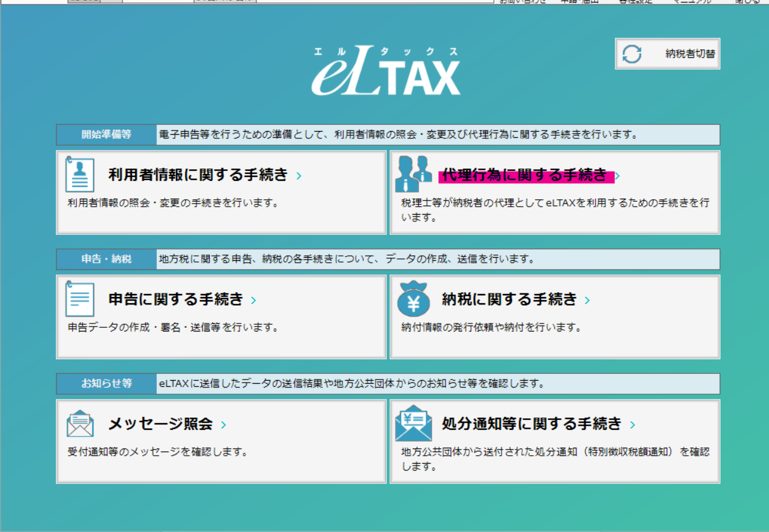Click the document icon beside 申告に関する手続き
The height and width of the screenshot is (532, 769).
(x=79, y=298)
